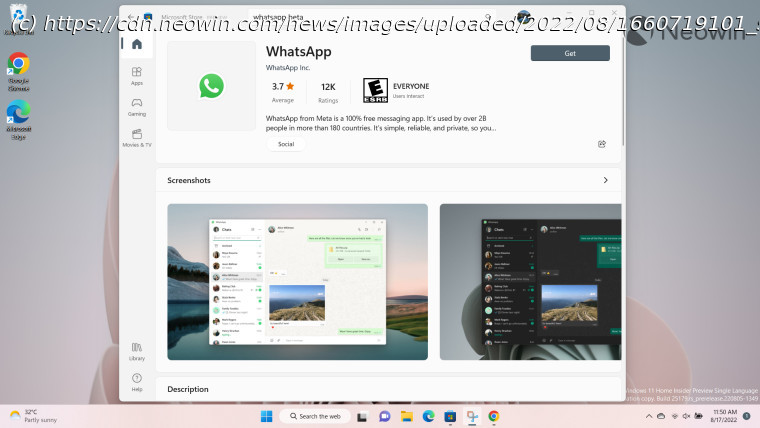Open Help in Store sidebar
Image resolution: width=760 pixels, height=428 pixels.
(137, 382)
